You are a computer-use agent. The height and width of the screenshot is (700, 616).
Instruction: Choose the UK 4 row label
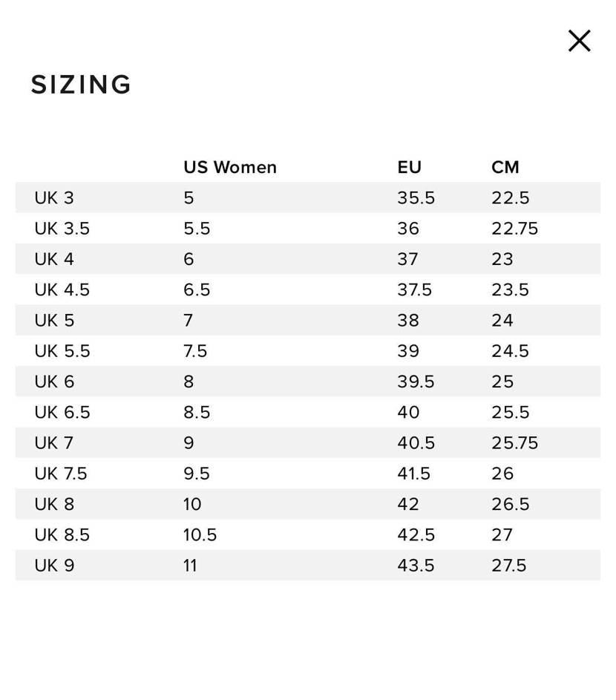coord(54,259)
